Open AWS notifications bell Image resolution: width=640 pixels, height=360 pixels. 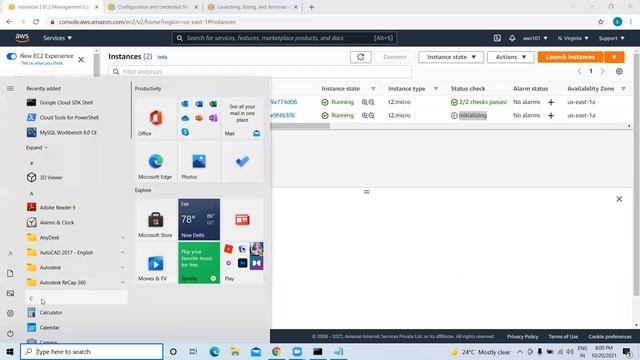point(512,38)
